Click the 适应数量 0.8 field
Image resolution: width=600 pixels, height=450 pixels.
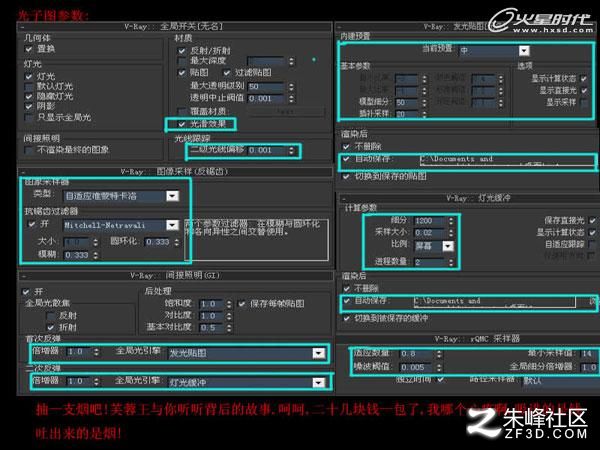(x=416, y=354)
